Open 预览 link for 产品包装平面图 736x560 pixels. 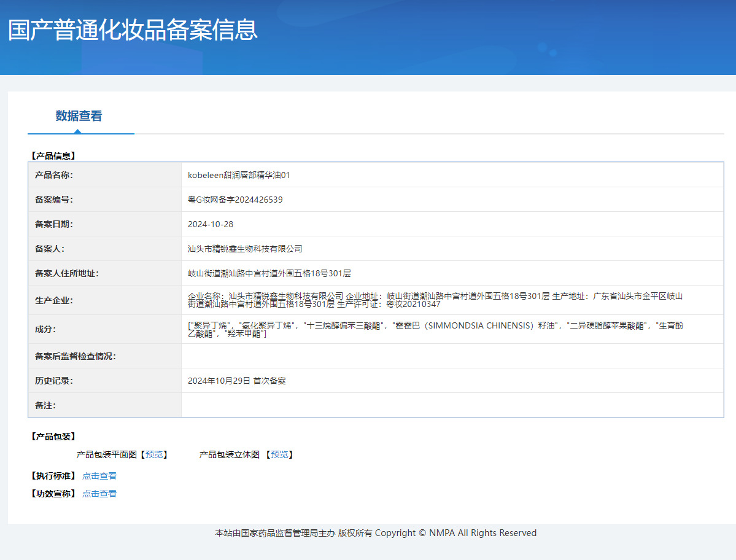(154, 454)
